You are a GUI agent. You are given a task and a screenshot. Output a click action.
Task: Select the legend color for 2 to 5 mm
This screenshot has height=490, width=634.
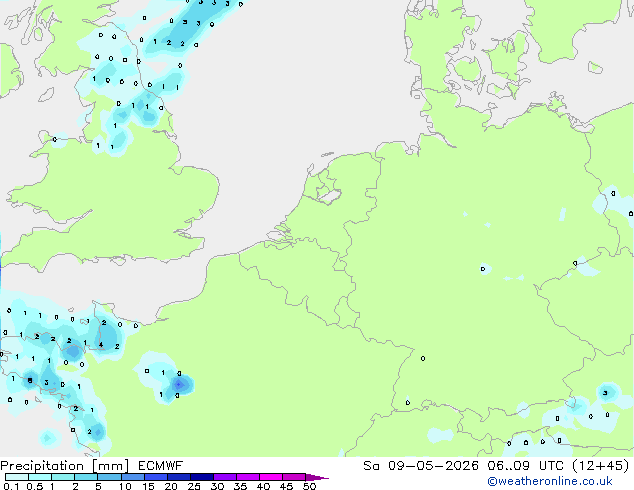86,477
